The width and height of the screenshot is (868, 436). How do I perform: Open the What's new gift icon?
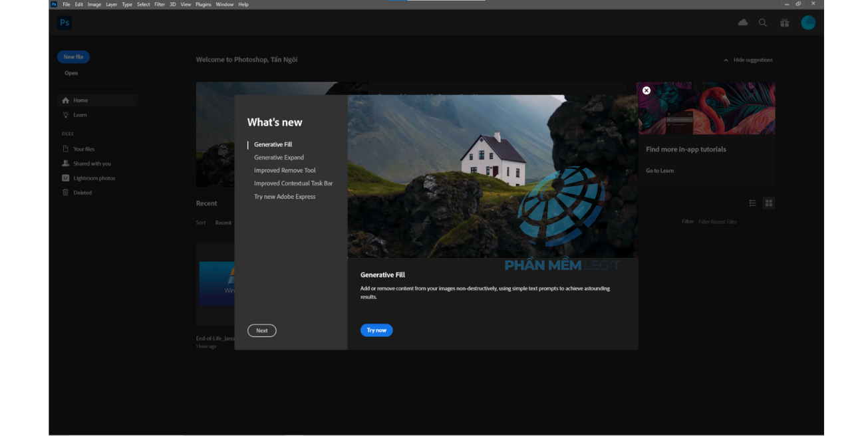(x=785, y=23)
